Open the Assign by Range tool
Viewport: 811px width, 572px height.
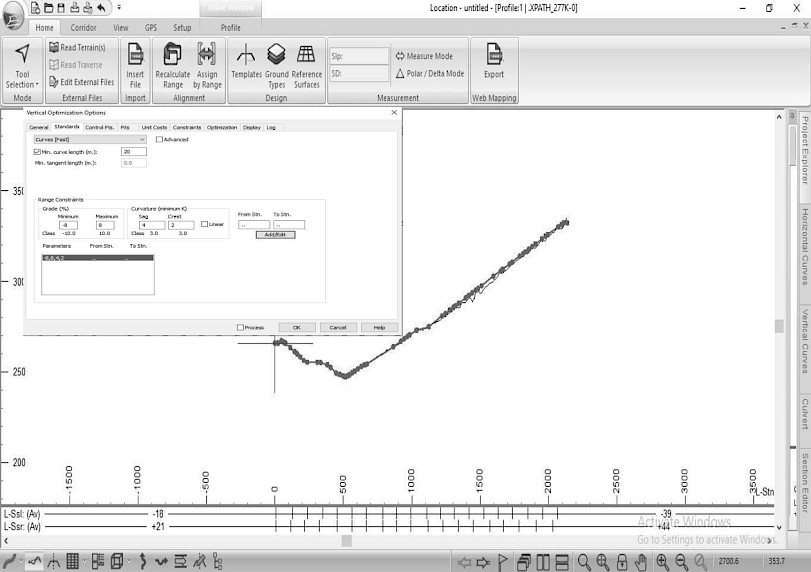tap(207, 64)
